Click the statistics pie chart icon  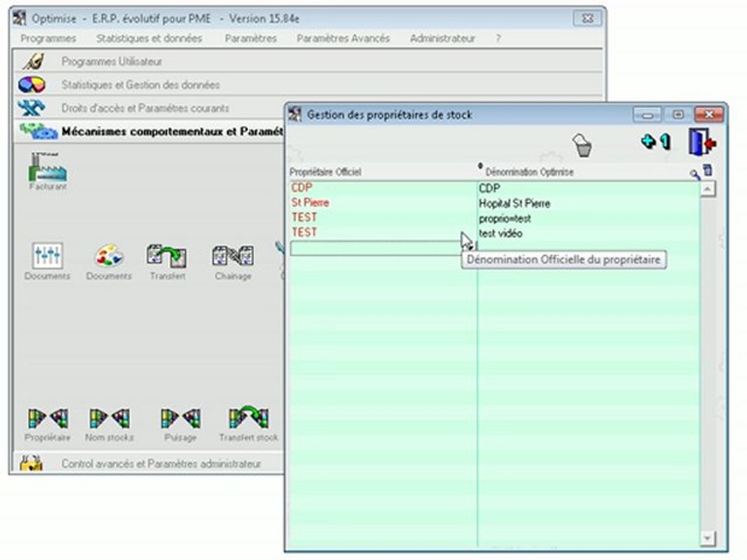(31, 85)
